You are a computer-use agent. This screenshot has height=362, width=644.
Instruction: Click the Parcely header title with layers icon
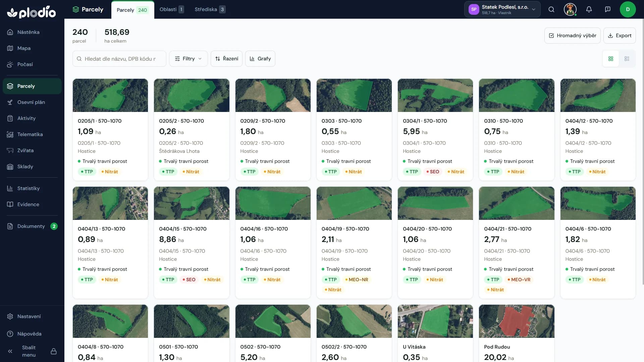[88, 9]
